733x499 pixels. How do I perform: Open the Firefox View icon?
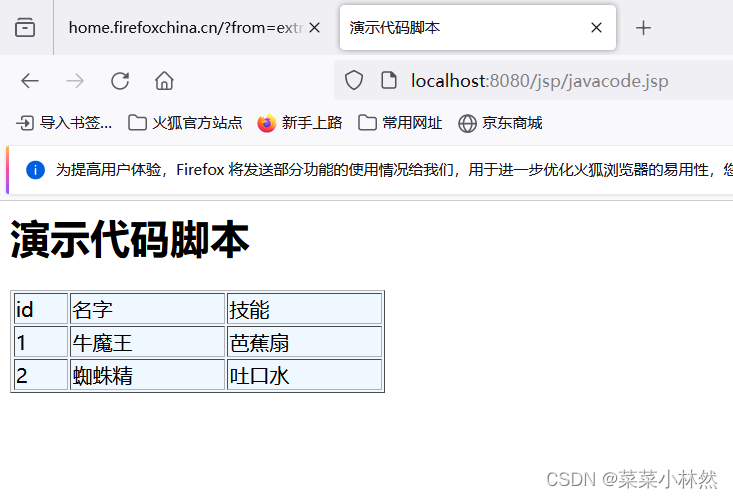[25, 27]
